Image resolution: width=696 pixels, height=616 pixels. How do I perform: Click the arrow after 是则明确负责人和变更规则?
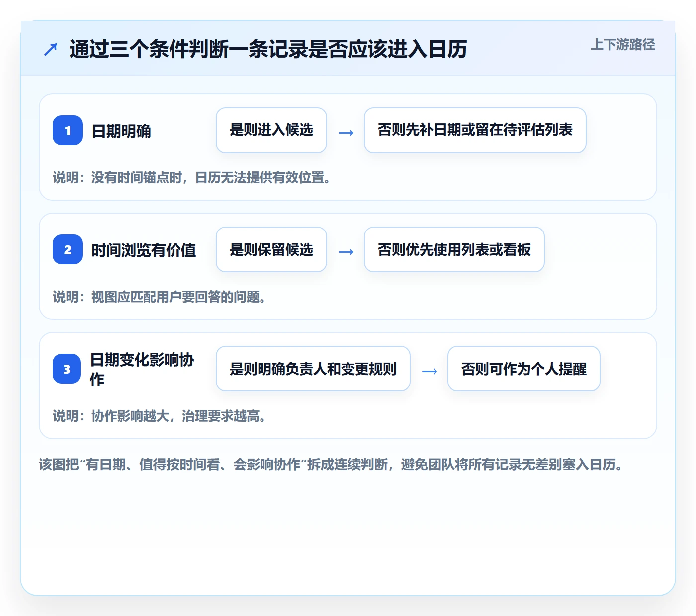tap(429, 371)
